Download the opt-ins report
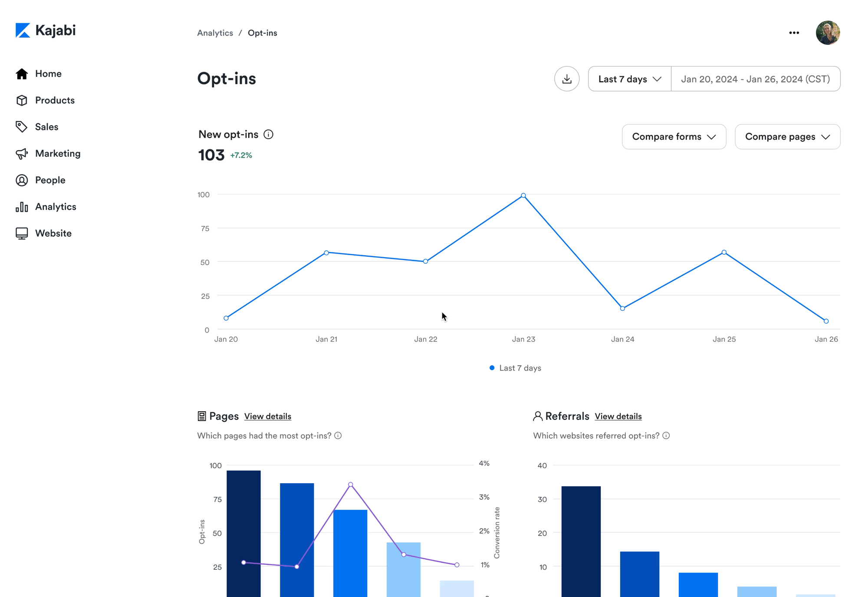Image resolution: width=868 pixels, height=597 pixels. click(567, 79)
